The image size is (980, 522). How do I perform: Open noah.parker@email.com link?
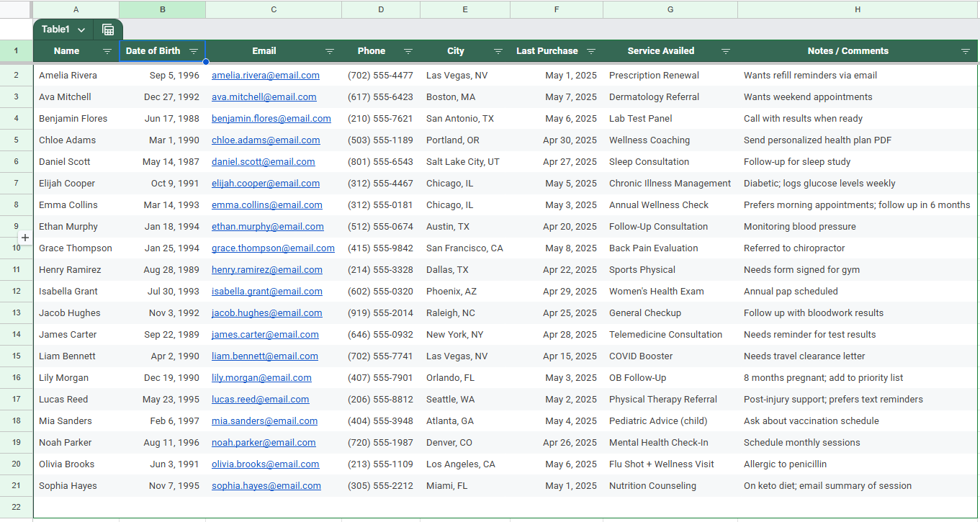264,443
